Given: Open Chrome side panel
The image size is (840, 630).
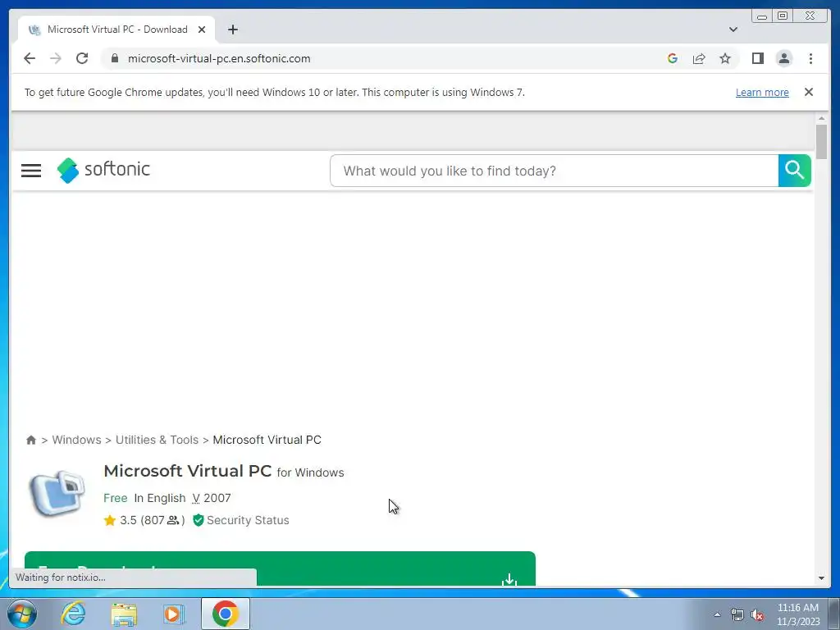Looking at the screenshot, I should pos(757,58).
